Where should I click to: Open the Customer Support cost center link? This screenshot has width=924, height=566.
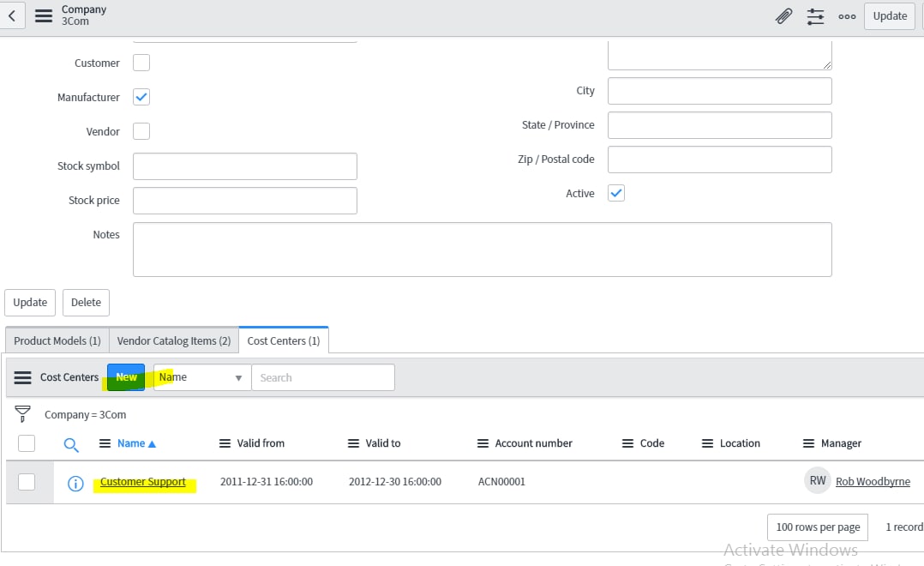[142, 482]
